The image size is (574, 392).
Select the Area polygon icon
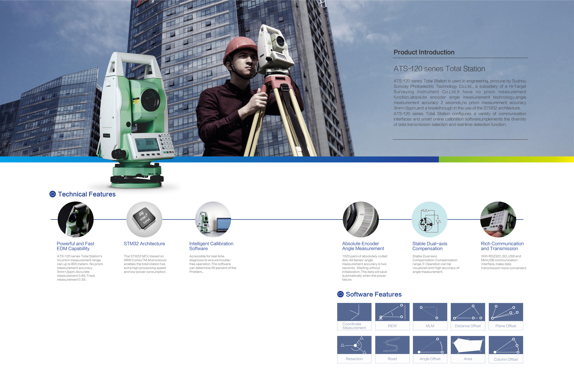pos(468,345)
